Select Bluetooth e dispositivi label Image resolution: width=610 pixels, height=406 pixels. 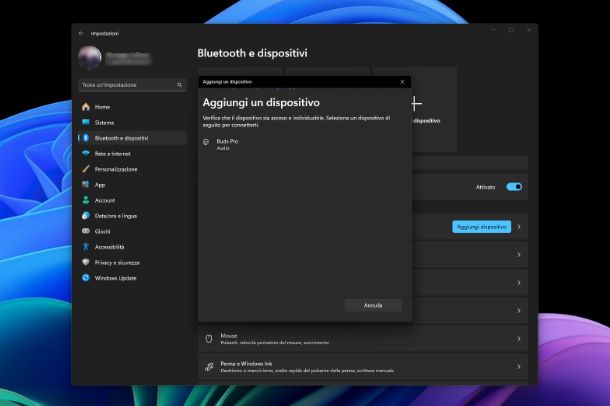[121, 138]
